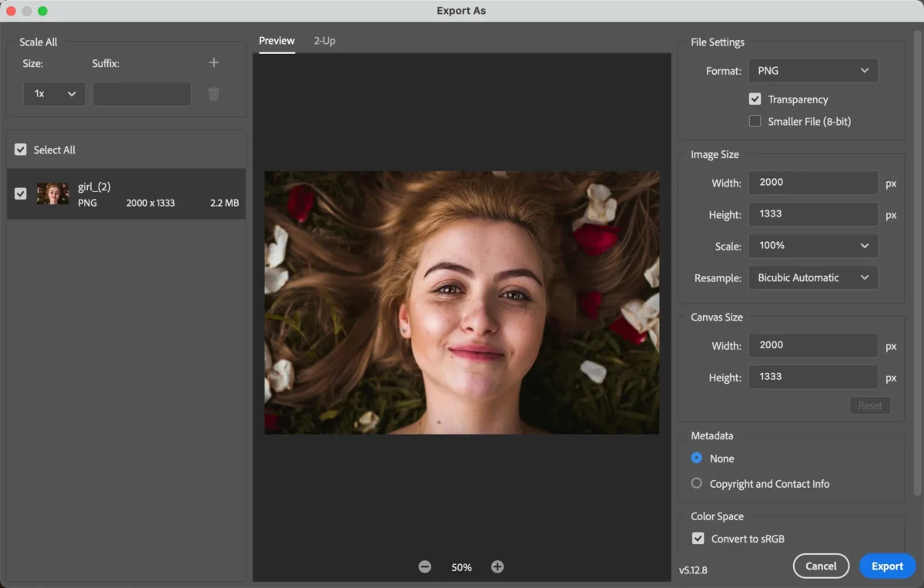Open the Resample Bicubic Automatic dropdown

pos(812,277)
